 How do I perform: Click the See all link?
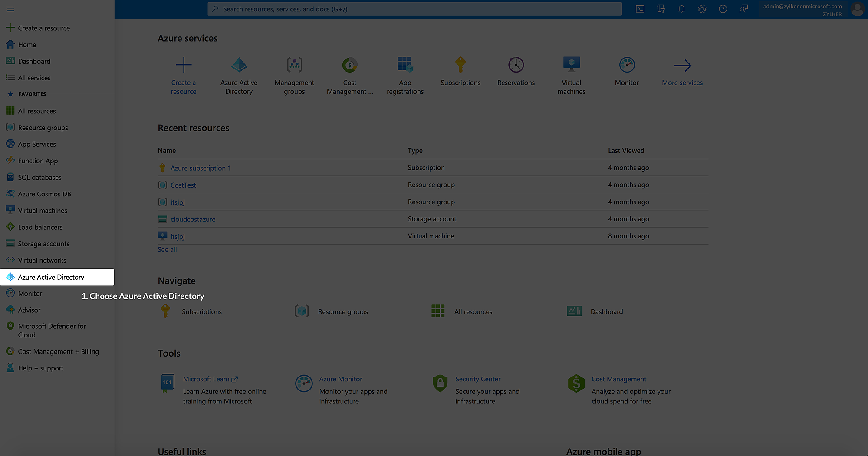click(167, 250)
